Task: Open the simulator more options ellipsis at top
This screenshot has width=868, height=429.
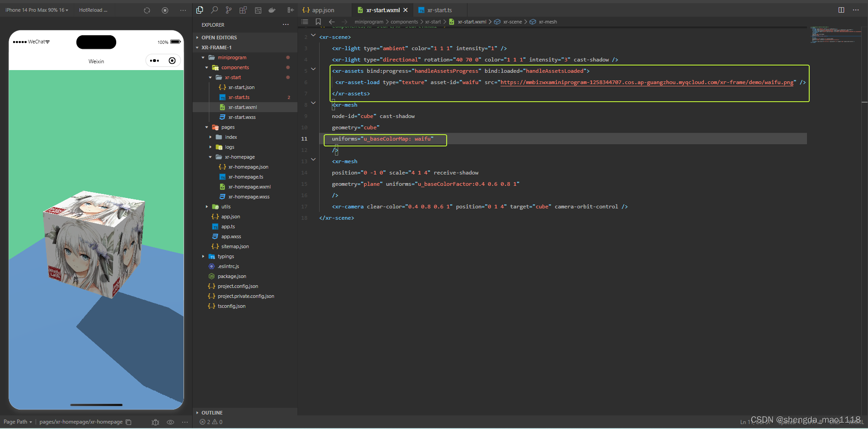Action: coord(183,10)
